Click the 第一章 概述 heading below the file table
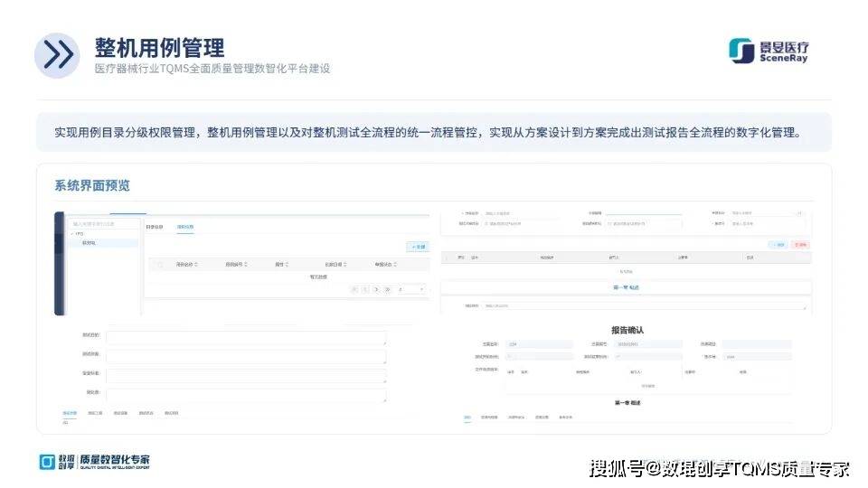The height and width of the screenshot is (488, 868). [x=626, y=287]
